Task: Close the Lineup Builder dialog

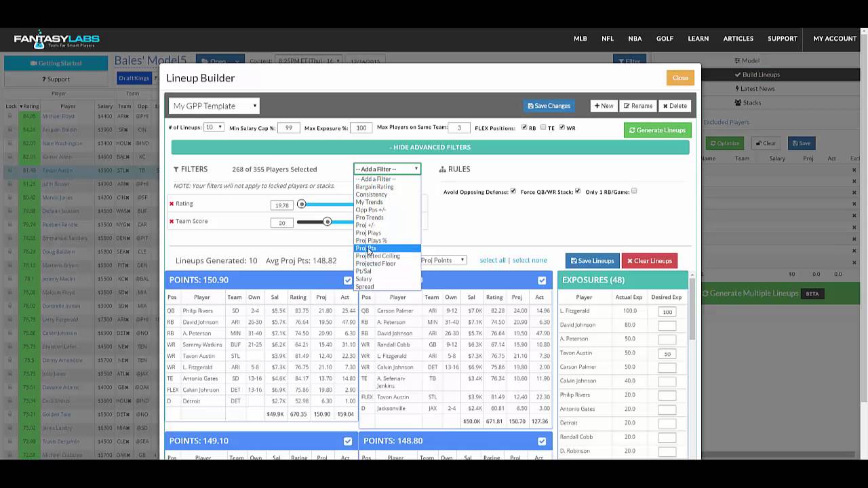Action: pos(680,78)
